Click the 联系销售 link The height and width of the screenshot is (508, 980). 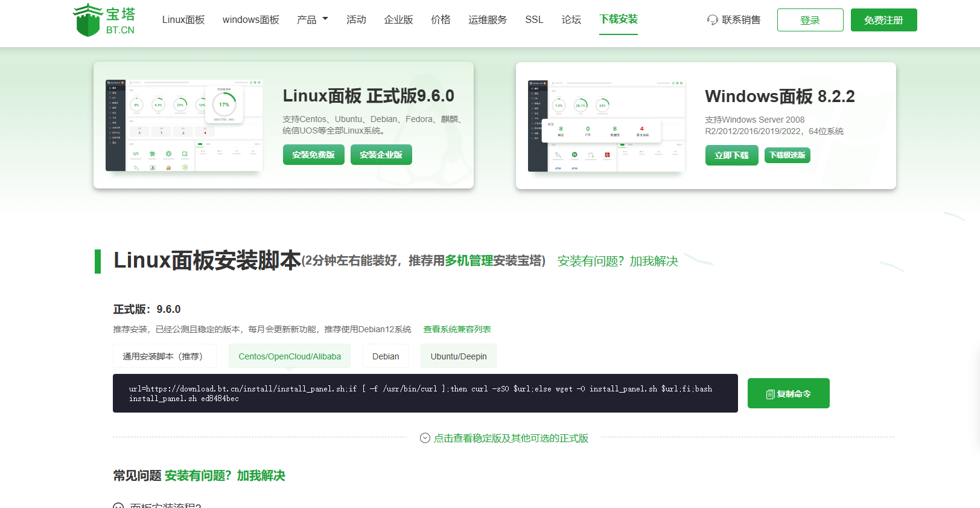pos(741,20)
